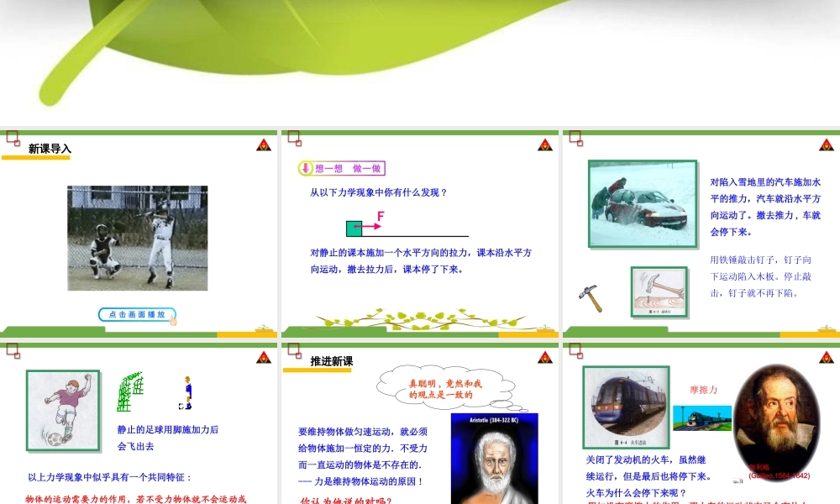Select the text 静止的足球用脚施加力后
The width and height of the screenshot is (840, 504).
[168, 429]
